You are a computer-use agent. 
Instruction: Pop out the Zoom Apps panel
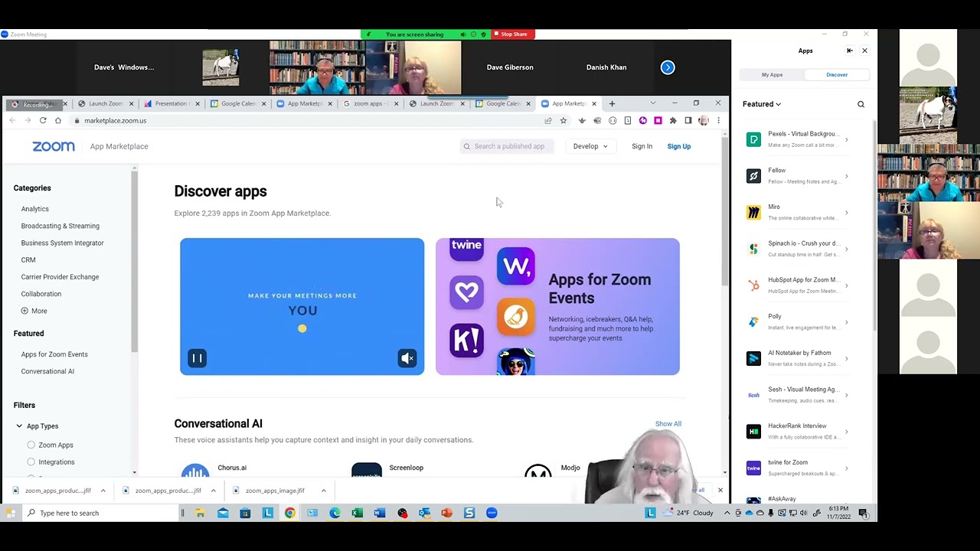tap(850, 51)
